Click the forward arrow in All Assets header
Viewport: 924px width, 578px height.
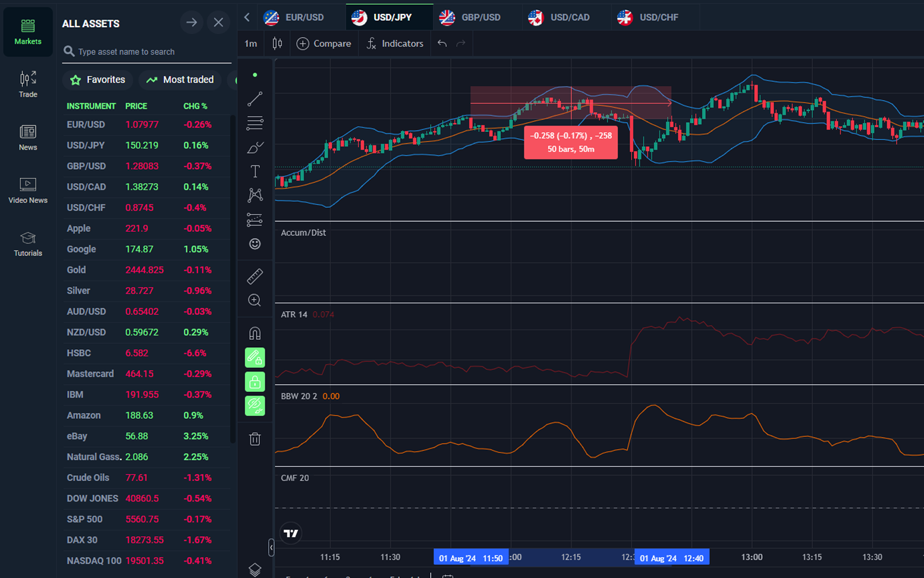(x=192, y=23)
